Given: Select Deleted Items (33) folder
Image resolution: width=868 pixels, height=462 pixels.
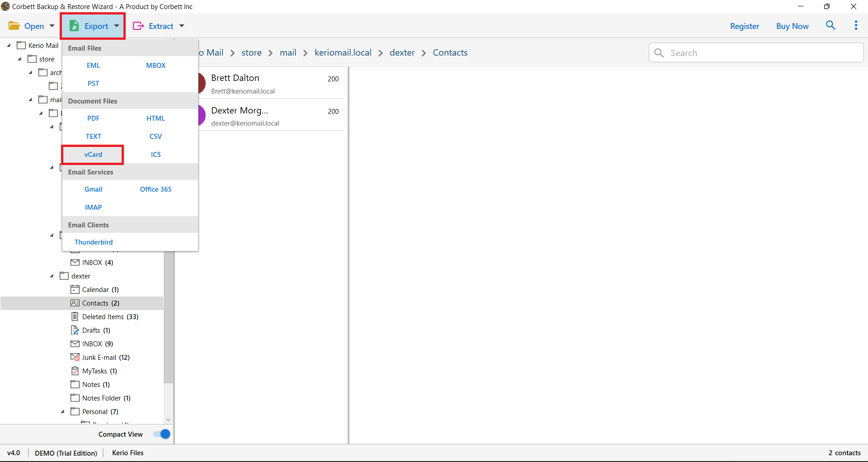Looking at the screenshot, I should pos(110,316).
